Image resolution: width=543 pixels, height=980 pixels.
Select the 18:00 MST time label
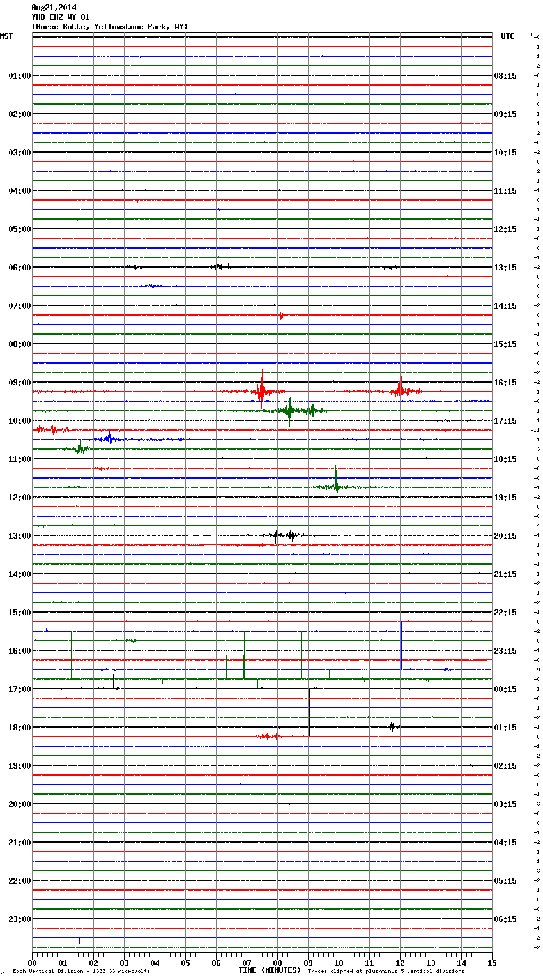coord(20,728)
